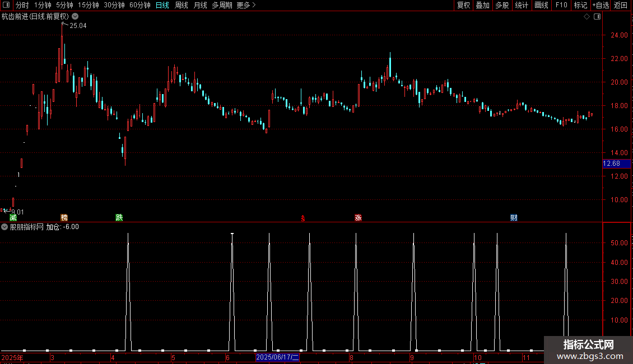
Task: Select the 日线 daily tab
Action: click(162, 5)
